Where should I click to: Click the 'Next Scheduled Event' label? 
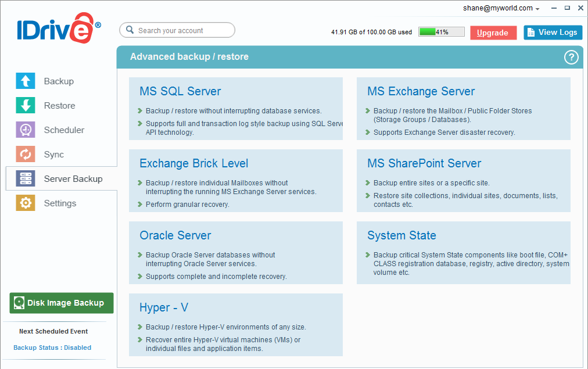53,331
